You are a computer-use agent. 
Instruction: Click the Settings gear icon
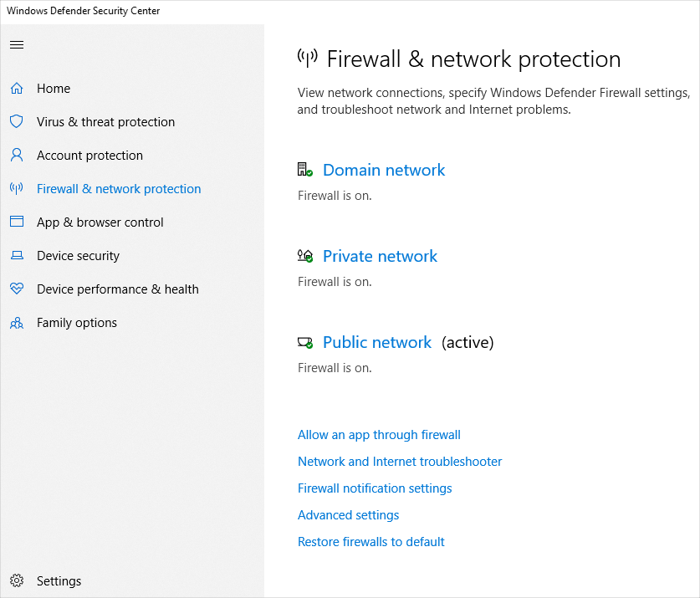coord(17,581)
